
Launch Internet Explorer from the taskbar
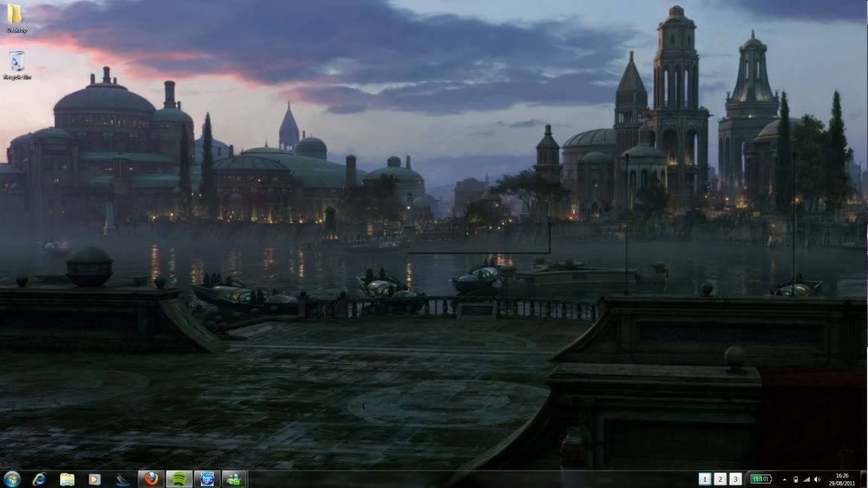point(39,479)
